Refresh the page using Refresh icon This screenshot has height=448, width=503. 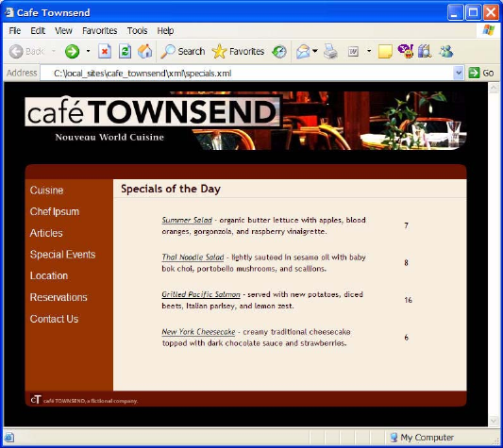tap(125, 51)
